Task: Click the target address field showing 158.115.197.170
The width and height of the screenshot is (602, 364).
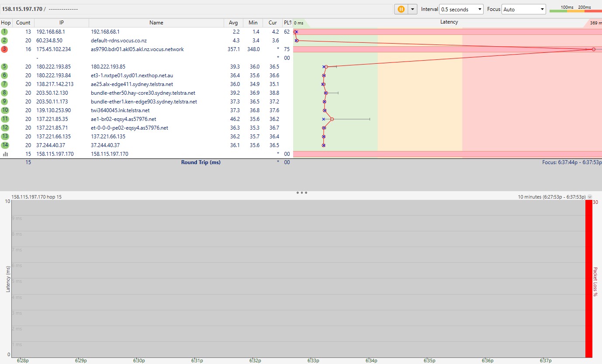Action: 22,9
